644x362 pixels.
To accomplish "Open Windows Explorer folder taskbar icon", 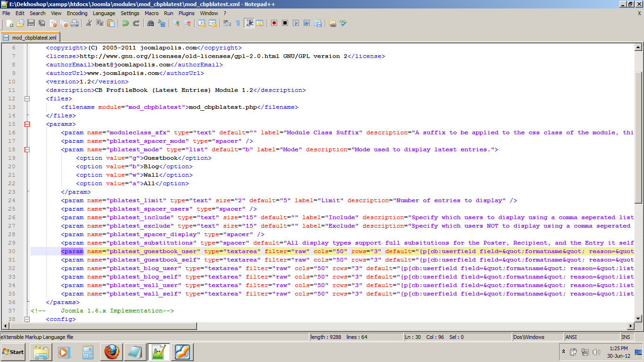I will [41, 352].
